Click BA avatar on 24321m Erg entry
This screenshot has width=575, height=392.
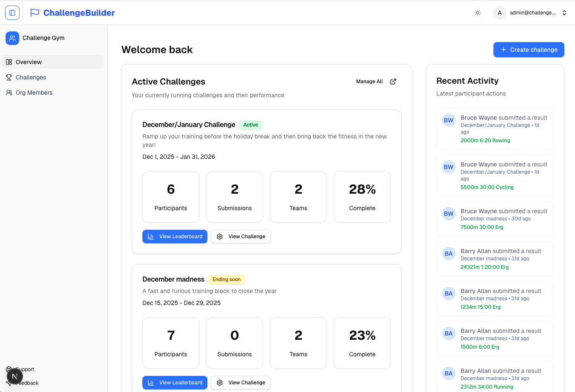coord(448,254)
